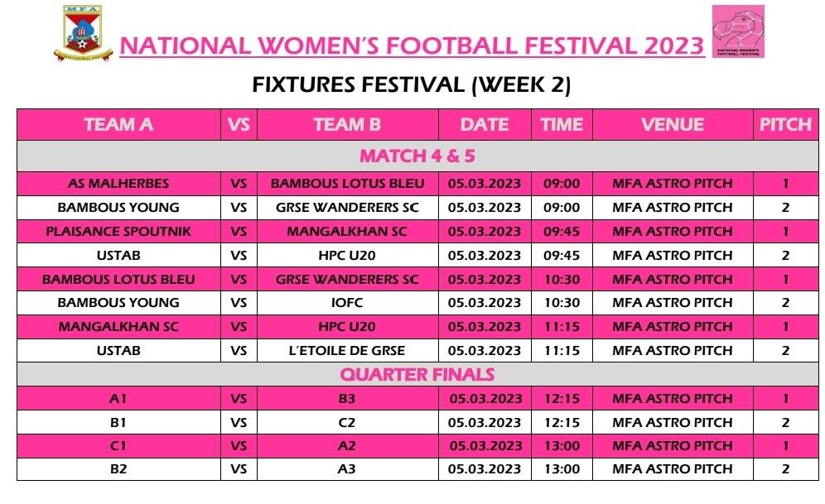The height and width of the screenshot is (504, 825).
Task: Select the MATCH 4 & 5 section row
Action: [x=417, y=156]
